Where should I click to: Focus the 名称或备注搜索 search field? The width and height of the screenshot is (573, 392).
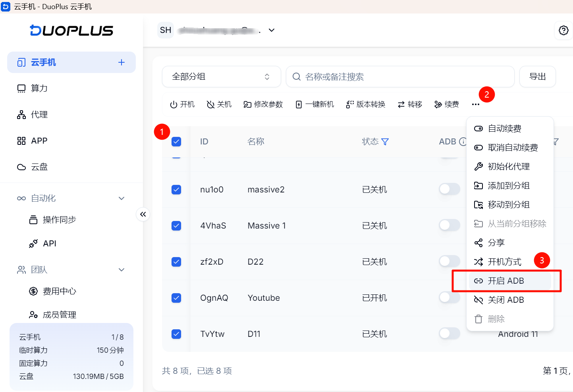400,77
